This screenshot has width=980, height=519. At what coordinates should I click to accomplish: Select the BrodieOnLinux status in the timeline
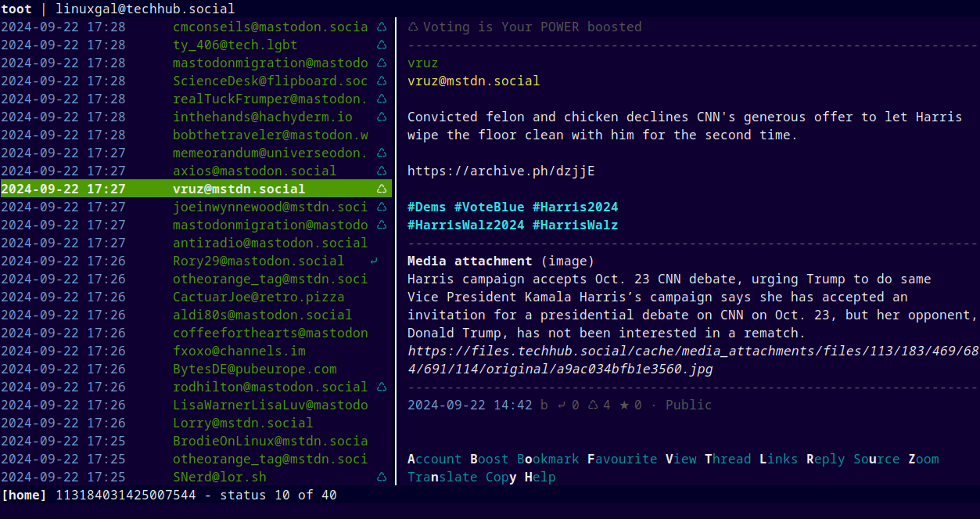tap(270, 441)
